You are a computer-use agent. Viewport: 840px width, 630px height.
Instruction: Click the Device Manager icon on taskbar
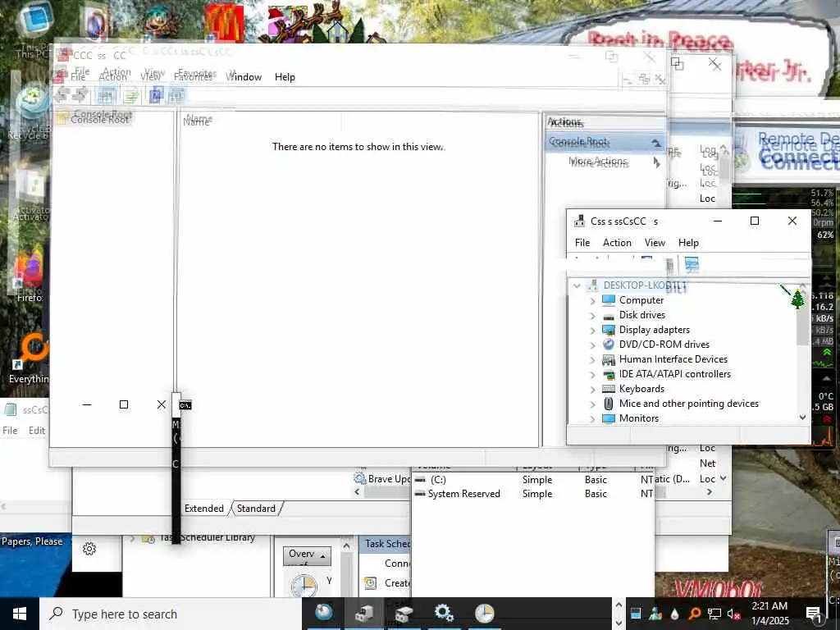[x=364, y=613]
